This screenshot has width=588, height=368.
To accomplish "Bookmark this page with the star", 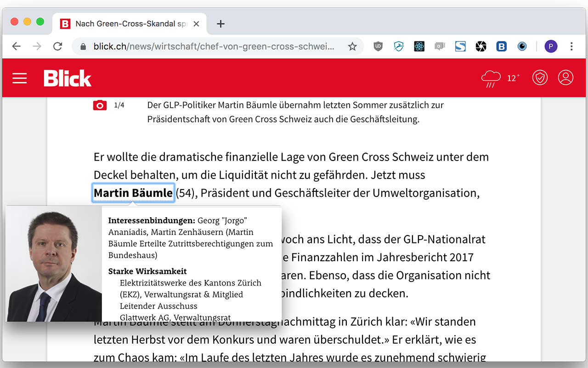I will [352, 46].
